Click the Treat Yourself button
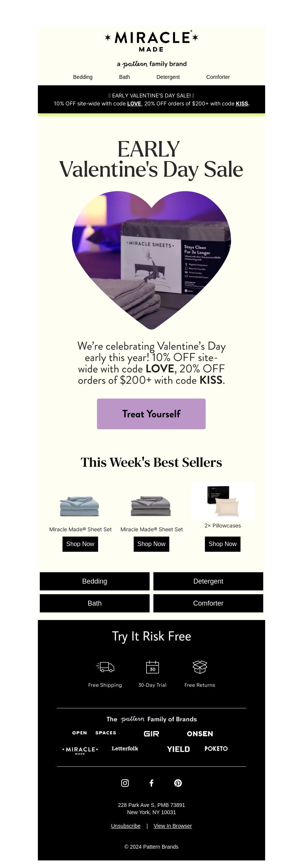Viewport: 303px width, 868px height. 151,414
